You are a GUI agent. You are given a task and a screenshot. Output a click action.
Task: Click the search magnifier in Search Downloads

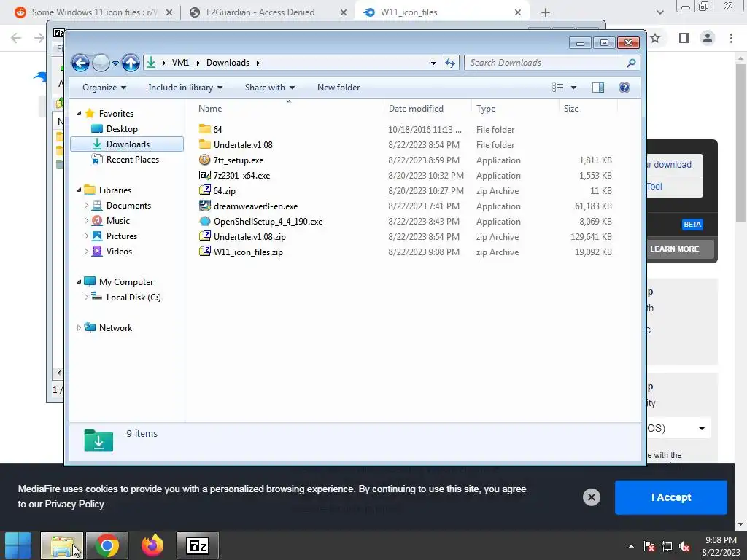coord(631,63)
